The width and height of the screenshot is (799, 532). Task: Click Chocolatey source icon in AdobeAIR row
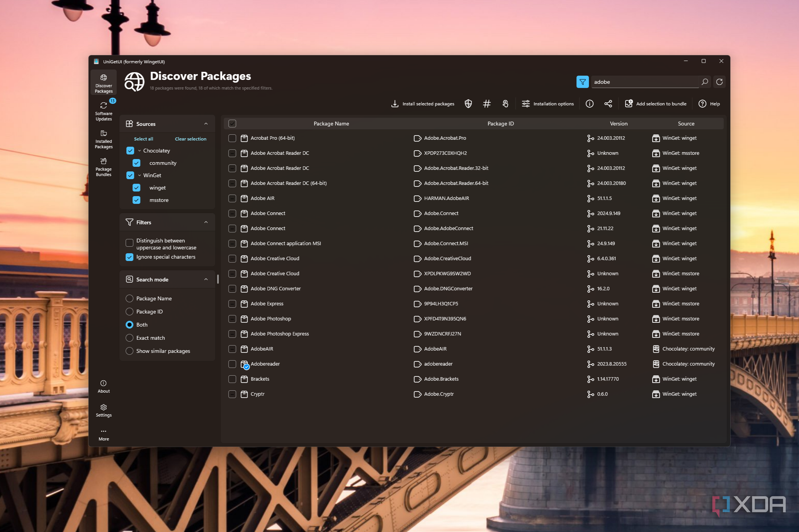pyautogui.click(x=656, y=349)
